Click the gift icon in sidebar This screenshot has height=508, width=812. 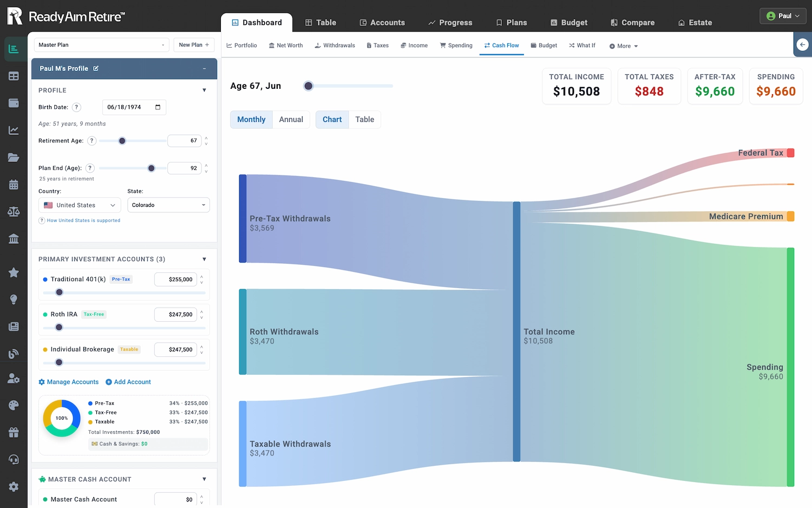(x=14, y=432)
